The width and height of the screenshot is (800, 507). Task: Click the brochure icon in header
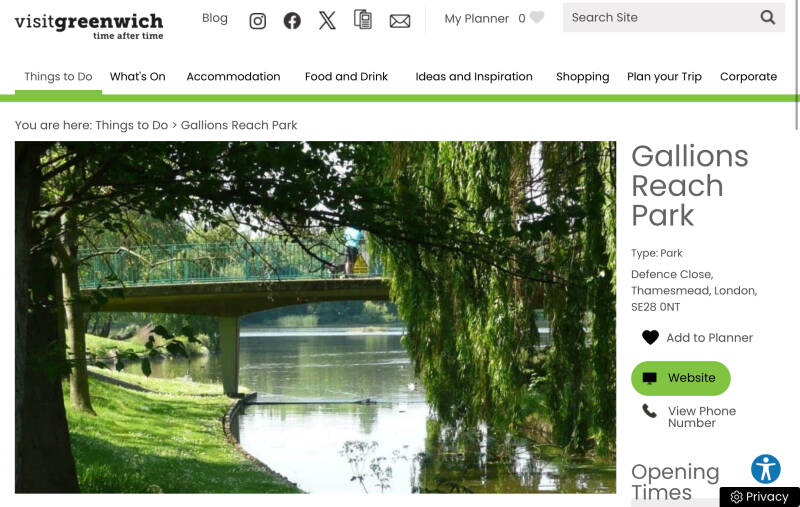point(363,19)
